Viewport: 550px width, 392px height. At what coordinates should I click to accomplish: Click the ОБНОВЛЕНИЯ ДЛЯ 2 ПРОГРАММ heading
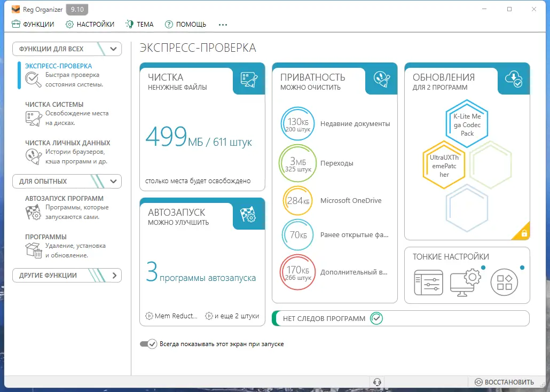(x=444, y=81)
